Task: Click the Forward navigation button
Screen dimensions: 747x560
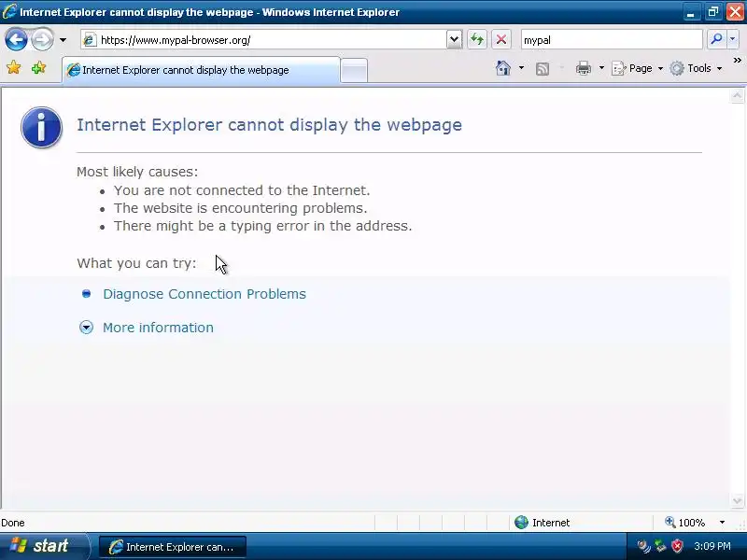Action: (x=42, y=39)
